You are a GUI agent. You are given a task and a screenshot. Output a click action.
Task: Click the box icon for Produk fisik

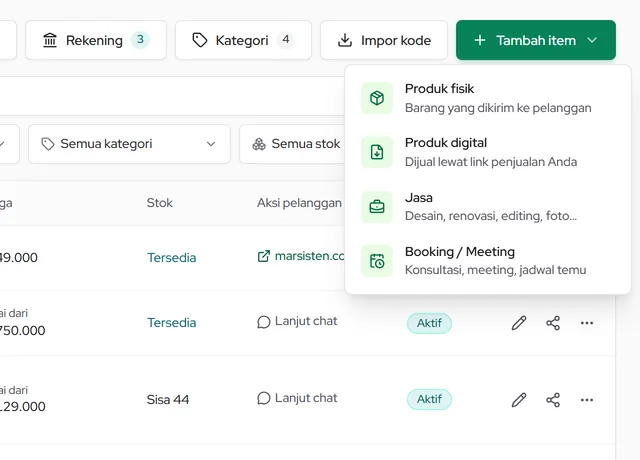(x=377, y=98)
